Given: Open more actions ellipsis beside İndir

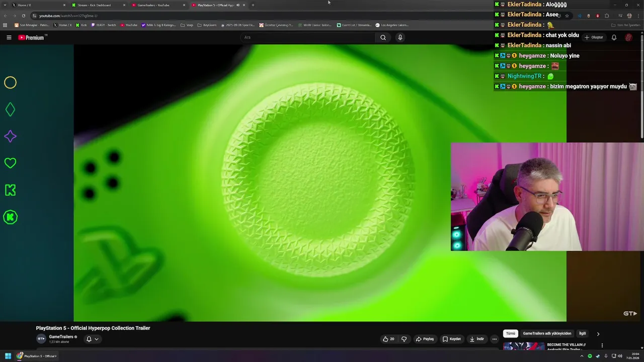Looking at the screenshot, I should click(x=495, y=339).
